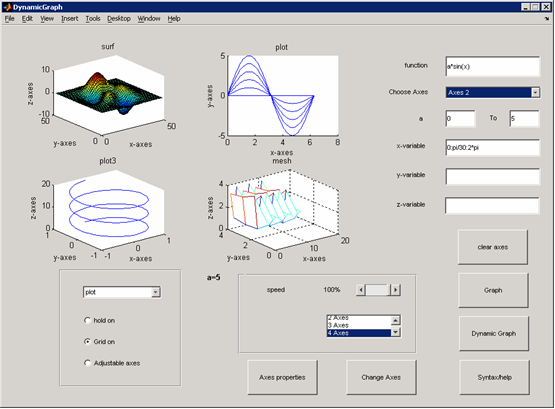555x409 pixels.
Task: Click the axes count list's down arrow
Action: [395, 332]
